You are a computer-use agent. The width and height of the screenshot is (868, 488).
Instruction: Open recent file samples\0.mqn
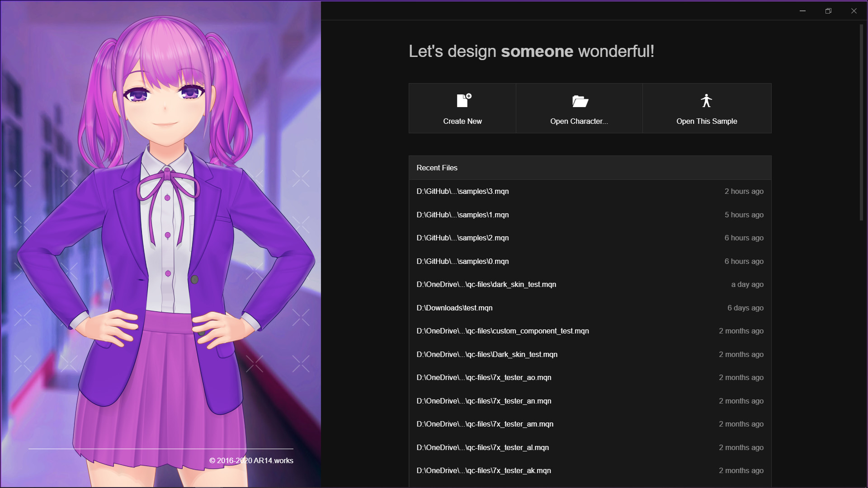tap(462, 262)
